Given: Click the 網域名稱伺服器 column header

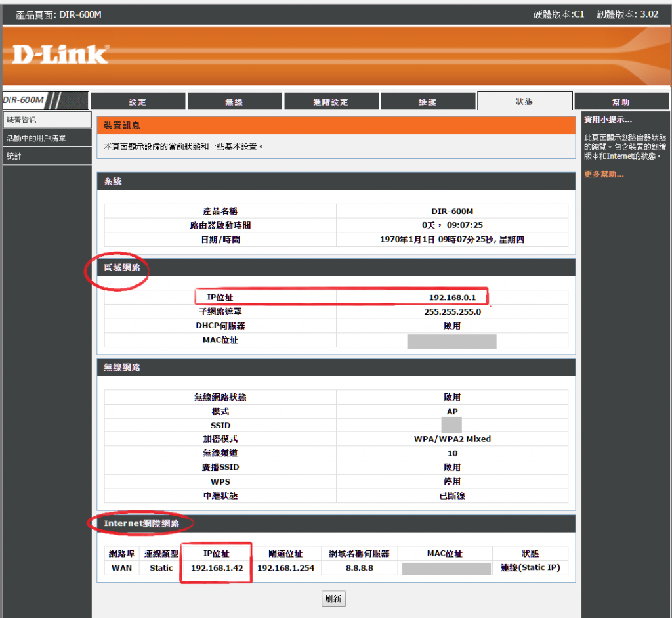Looking at the screenshot, I should (x=359, y=553).
